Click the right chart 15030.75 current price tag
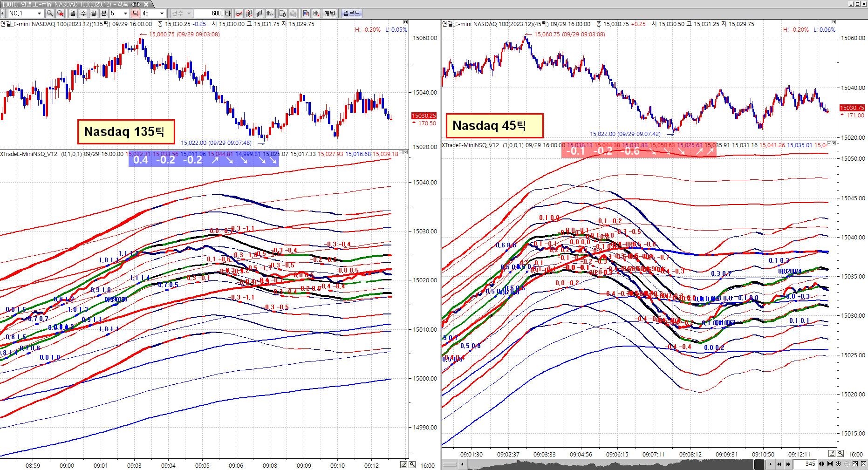This screenshot has height=470, width=868. click(x=852, y=108)
